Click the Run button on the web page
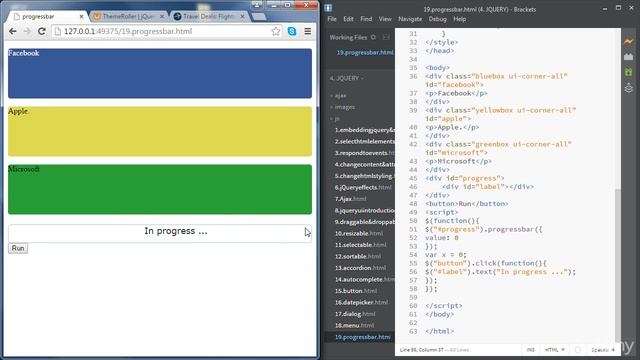Image resolution: width=640 pixels, height=360 pixels. (18, 248)
